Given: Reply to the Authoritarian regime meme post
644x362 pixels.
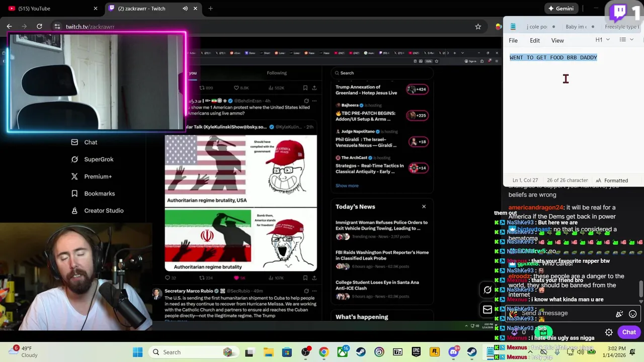Looking at the screenshot, I should [x=171, y=278].
